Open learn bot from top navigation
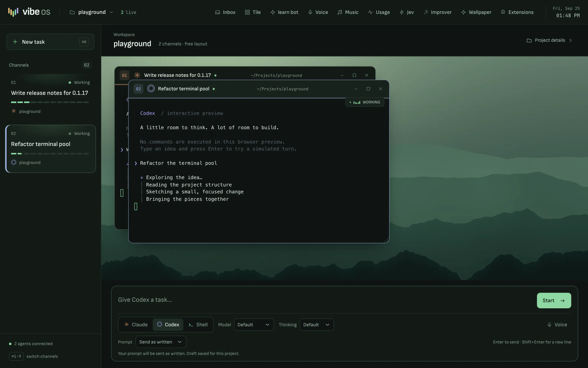 [284, 12]
